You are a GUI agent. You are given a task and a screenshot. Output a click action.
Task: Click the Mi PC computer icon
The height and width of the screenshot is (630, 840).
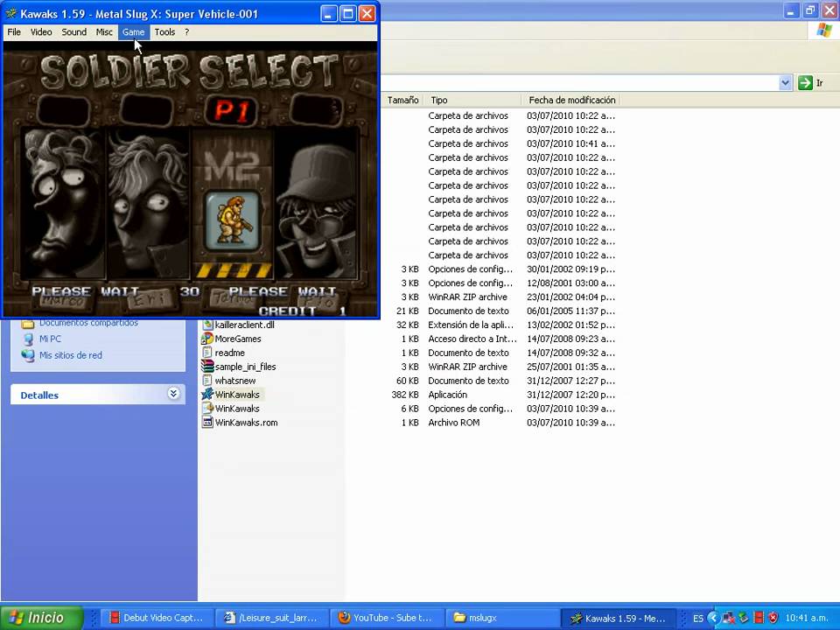coord(28,339)
